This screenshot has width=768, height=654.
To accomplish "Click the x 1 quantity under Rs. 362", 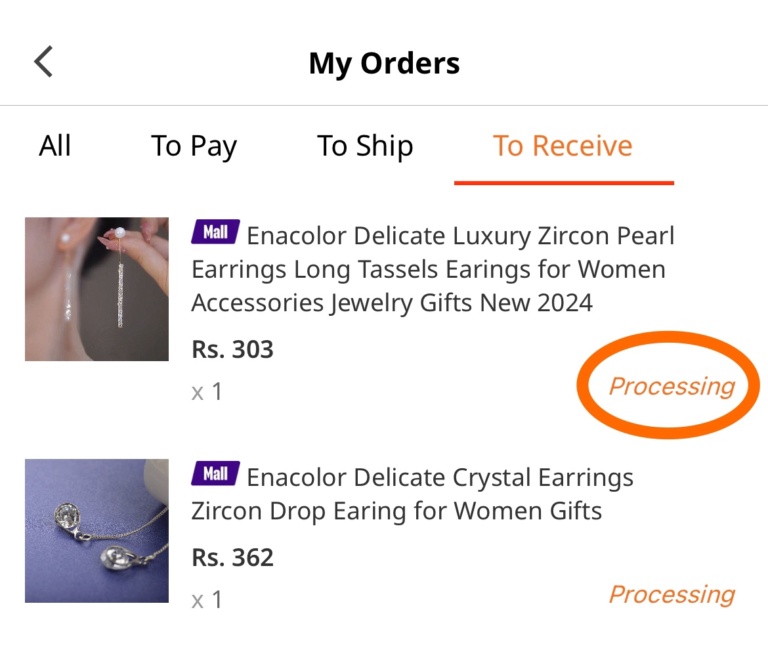I will tap(207, 600).
